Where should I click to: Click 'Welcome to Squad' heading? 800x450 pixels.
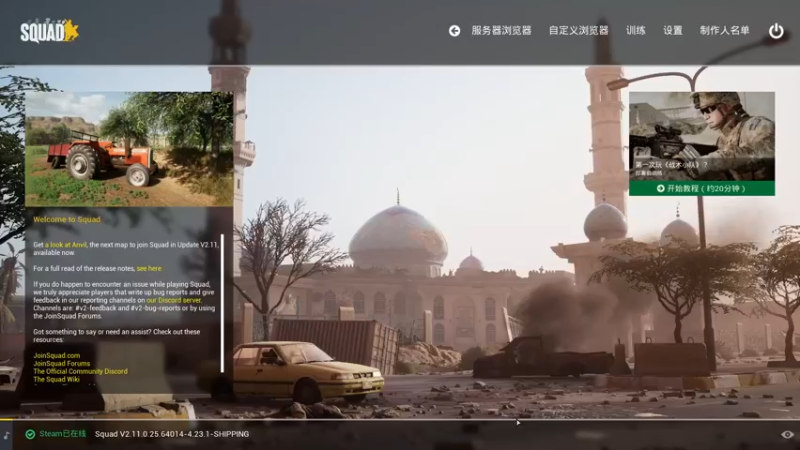point(67,219)
